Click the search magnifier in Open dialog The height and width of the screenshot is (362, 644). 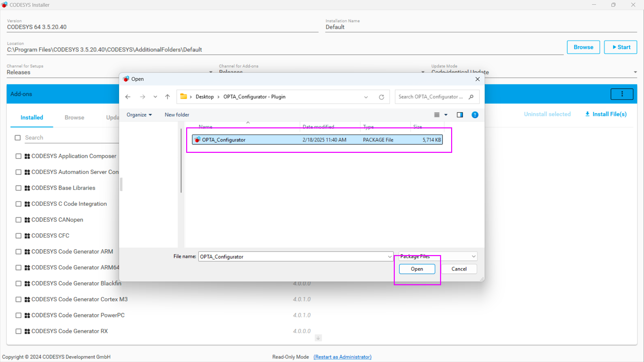click(471, 97)
